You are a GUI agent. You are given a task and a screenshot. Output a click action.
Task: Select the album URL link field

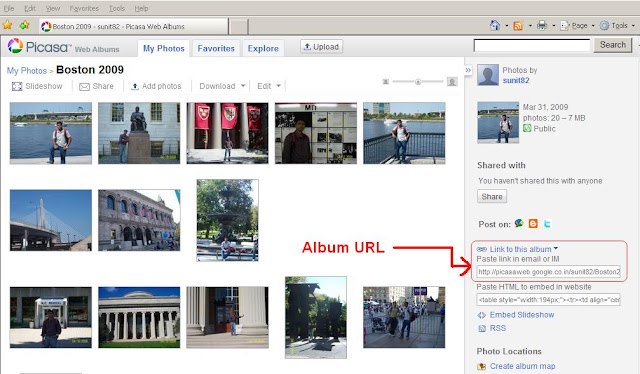click(548, 272)
